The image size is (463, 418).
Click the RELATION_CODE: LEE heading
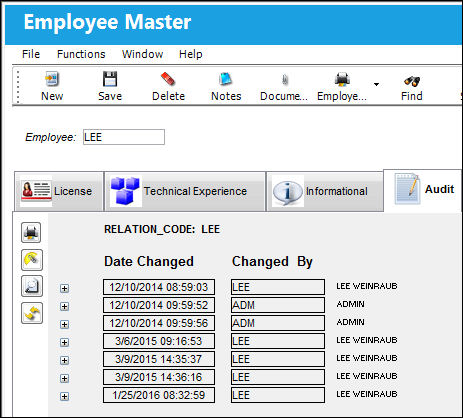coord(162,229)
